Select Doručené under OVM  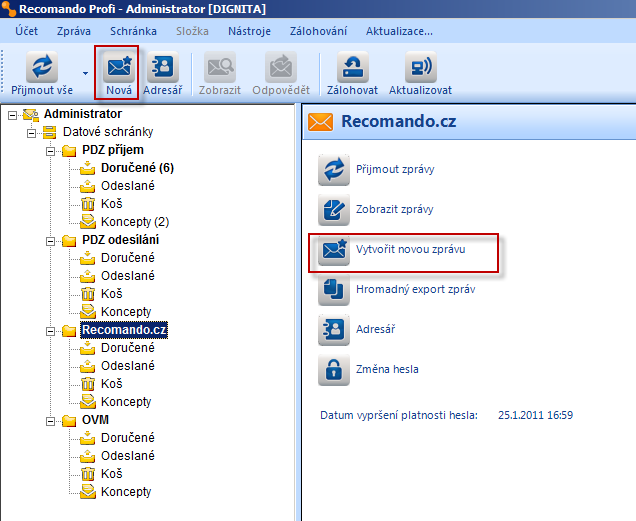pyautogui.click(x=128, y=438)
